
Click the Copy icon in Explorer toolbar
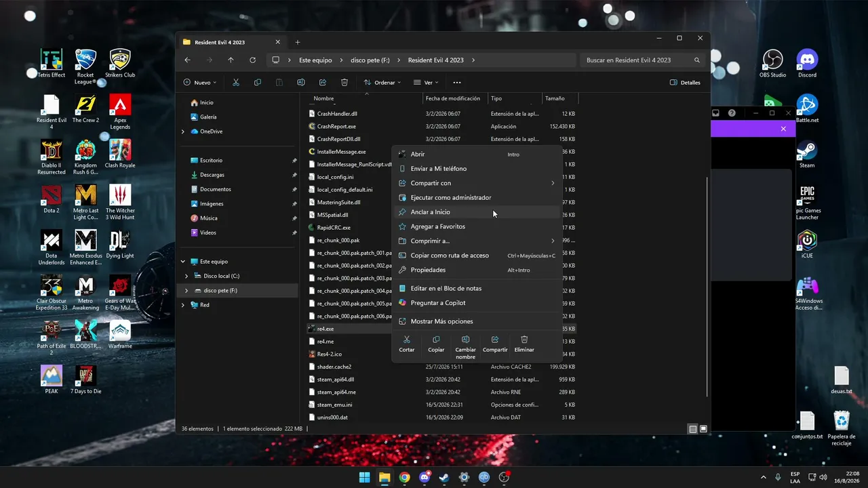[x=258, y=83]
